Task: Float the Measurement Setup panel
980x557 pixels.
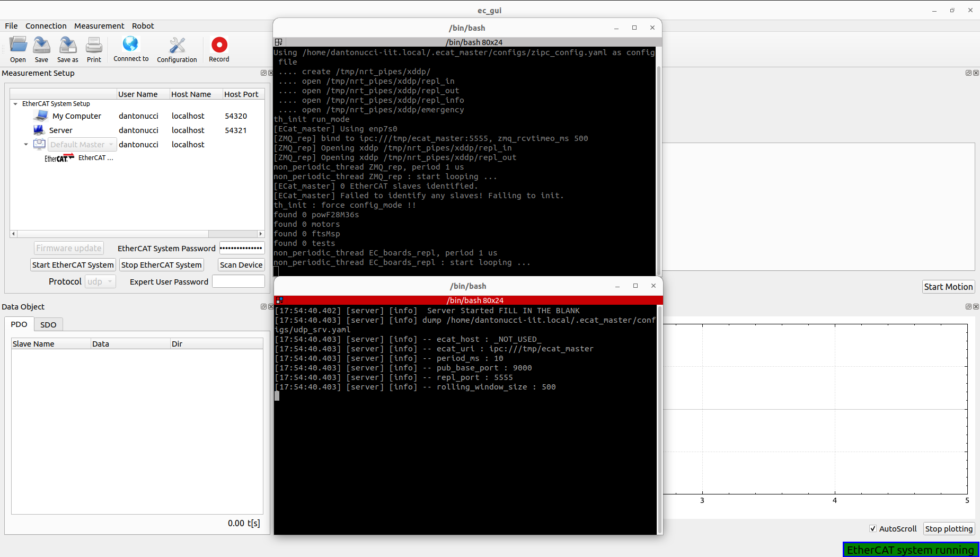Action: [x=263, y=73]
